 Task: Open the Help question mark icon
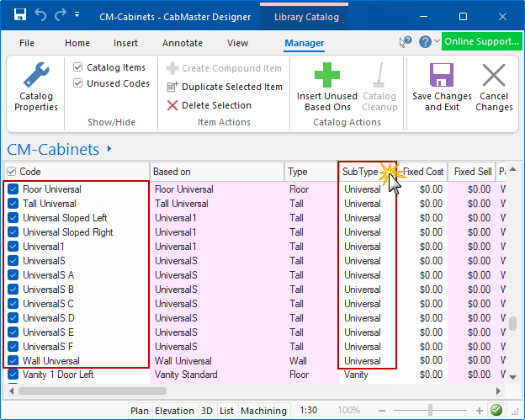coord(425,41)
